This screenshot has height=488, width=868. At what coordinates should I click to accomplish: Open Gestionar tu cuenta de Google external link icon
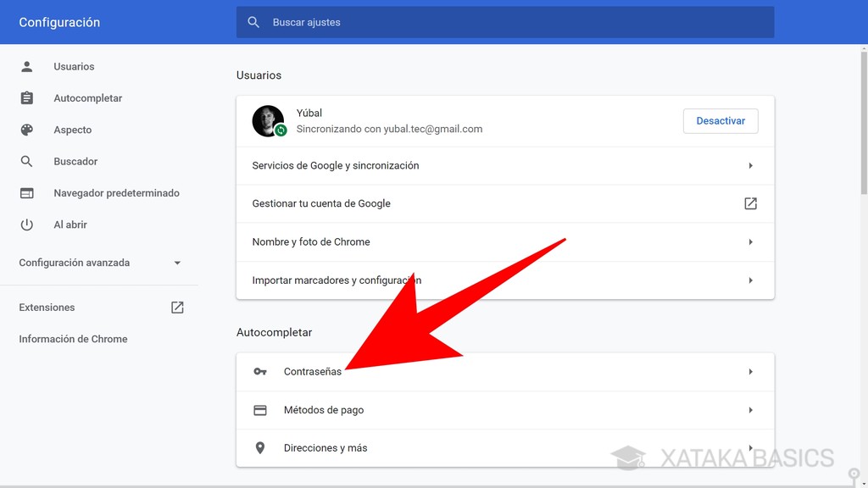tap(749, 203)
